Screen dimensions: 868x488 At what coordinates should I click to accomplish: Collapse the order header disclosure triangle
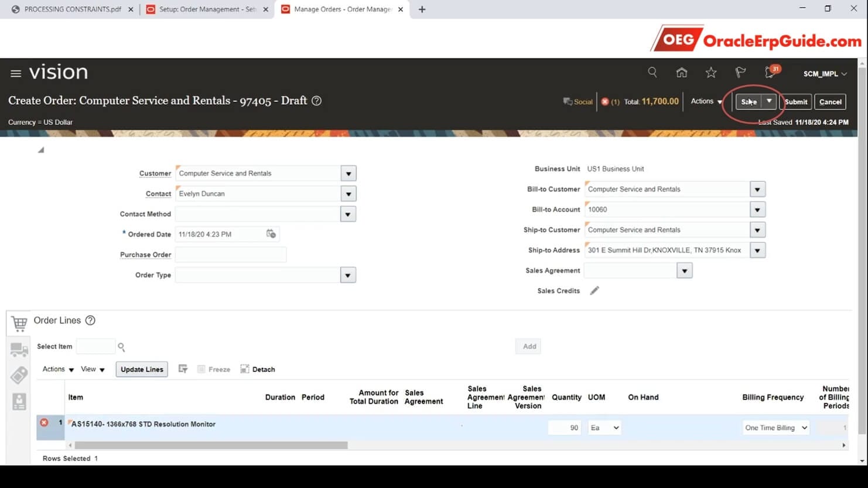click(40, 150)
